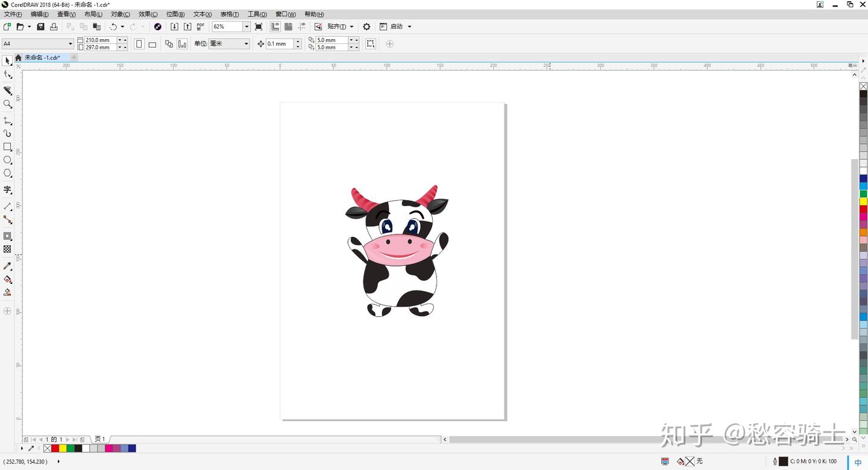Click the page width 210.0 mm field
The height and width of the screenshot is (470, 868).
coord(99,40)
